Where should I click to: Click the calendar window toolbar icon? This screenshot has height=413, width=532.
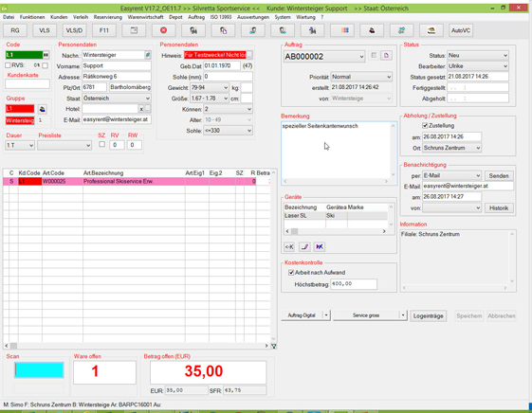(134, 30)
